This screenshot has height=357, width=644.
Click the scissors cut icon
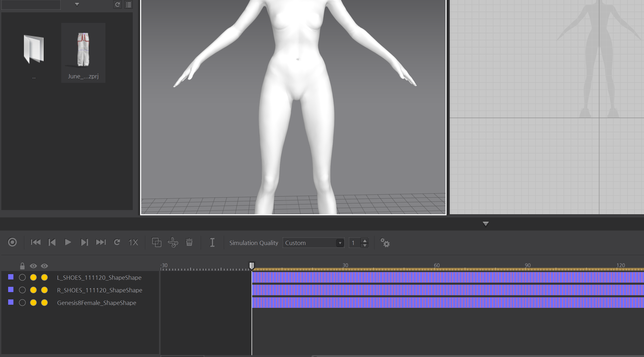[173, 242]
